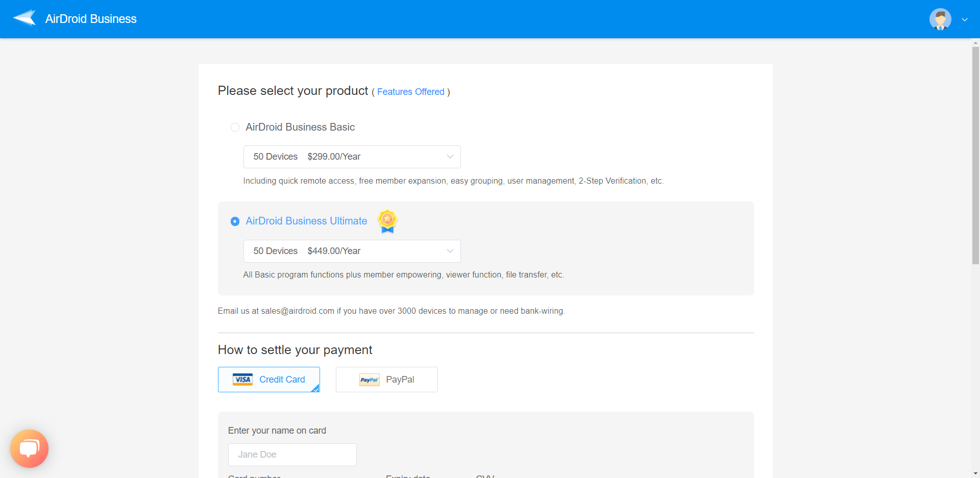Click 'Enter your name on card' label
980x478 pixels.
click(277, 431)
